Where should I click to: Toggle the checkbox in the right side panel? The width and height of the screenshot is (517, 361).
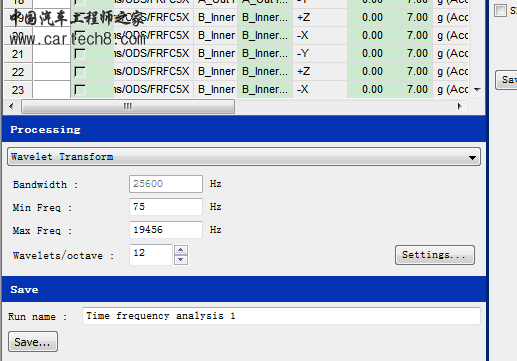point(500,10)
